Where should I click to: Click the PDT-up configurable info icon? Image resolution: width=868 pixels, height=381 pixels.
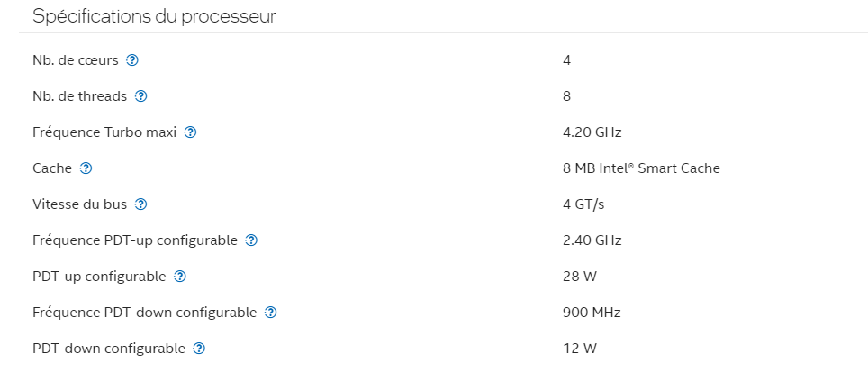click(x=180, y=277)
